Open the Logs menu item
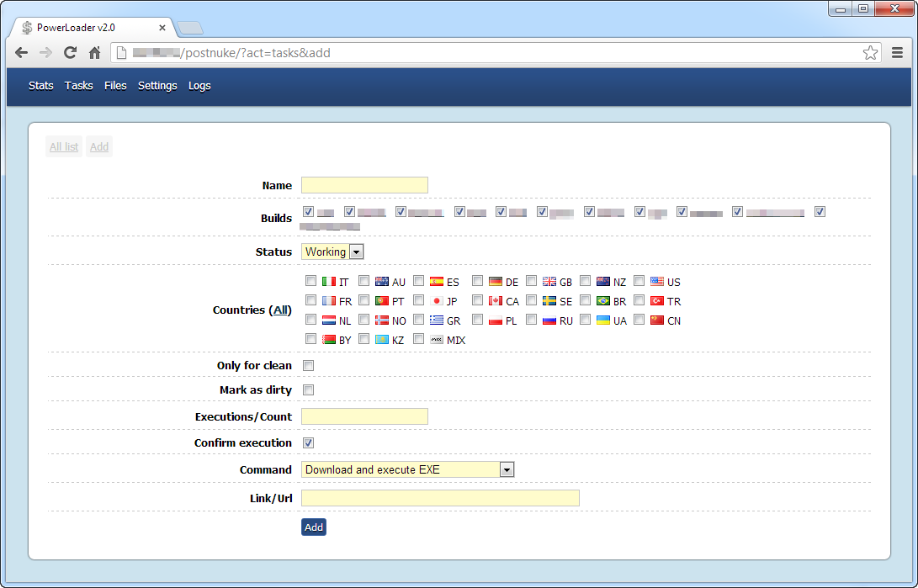918x588 pixels. click(x=199, y=86)
